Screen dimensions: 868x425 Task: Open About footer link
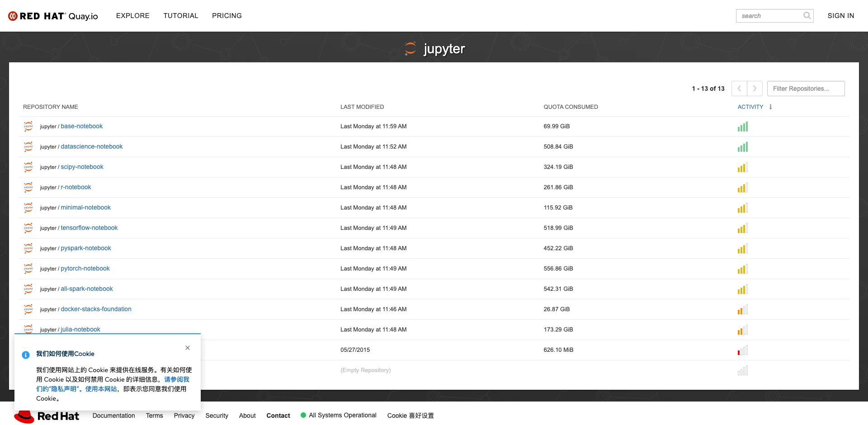pos(247,416)
